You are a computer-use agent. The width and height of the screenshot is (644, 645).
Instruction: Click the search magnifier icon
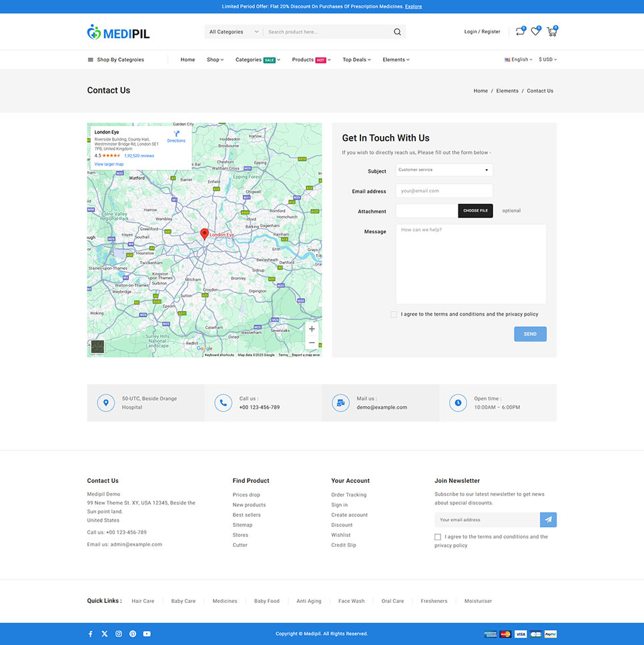click(397, 32)
